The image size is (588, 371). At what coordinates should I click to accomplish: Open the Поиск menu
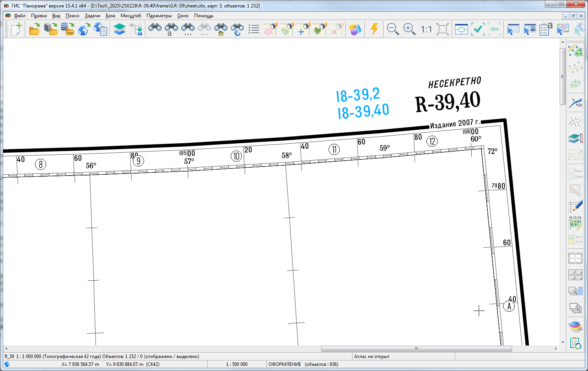pyautogui.click(x=72, y=16)
